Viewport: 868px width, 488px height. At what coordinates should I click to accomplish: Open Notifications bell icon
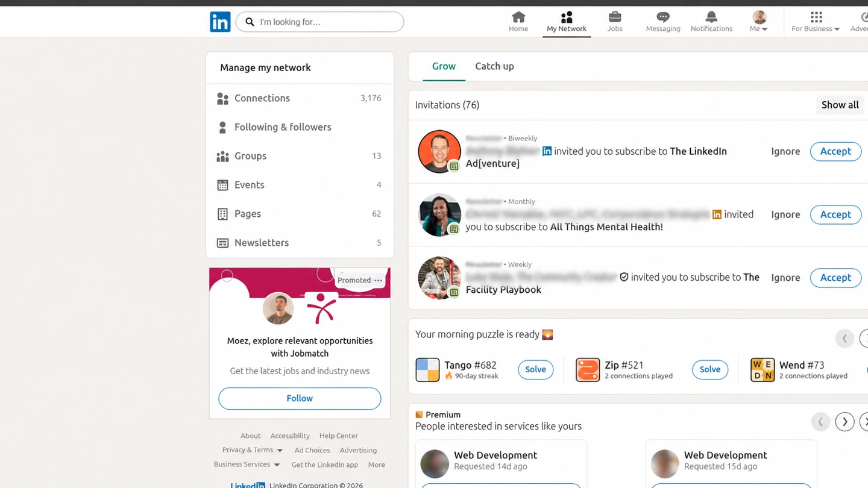[711, 17]
